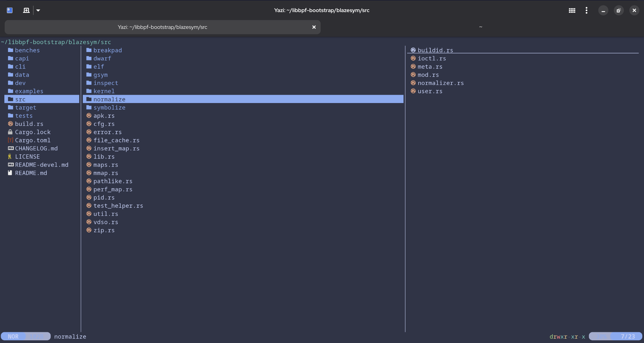644x343 pixels.
Task: Click the new terminal tab icon
Action: (26, 10)
